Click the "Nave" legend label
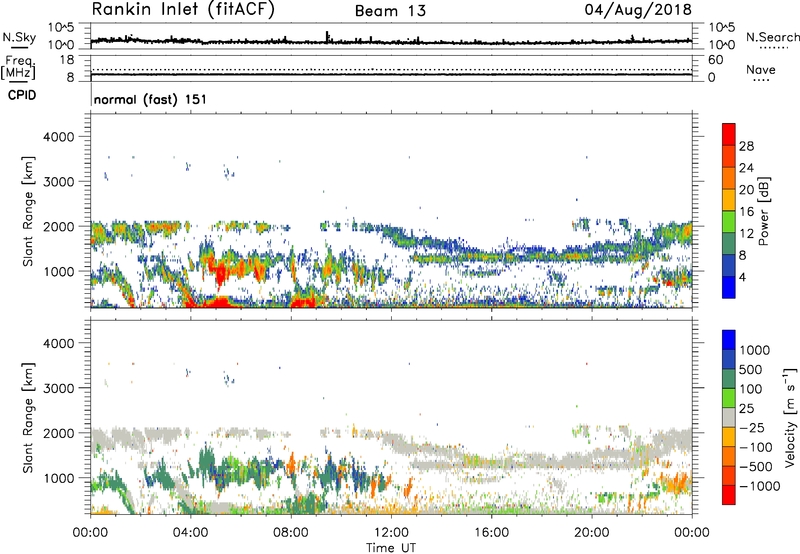 pos(761,69)
